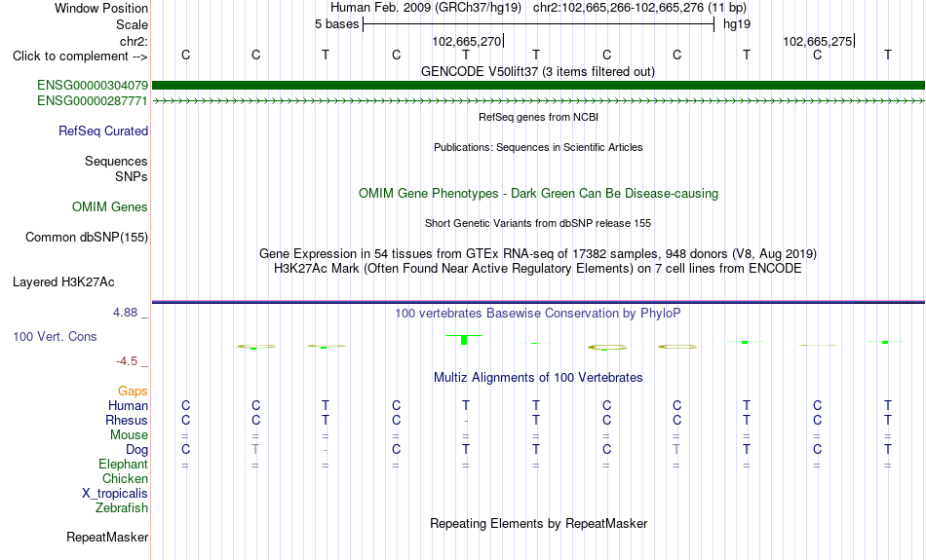Select the Mouse alignment row label
Viewport: 926px width, 560px height.
[129, 435]
